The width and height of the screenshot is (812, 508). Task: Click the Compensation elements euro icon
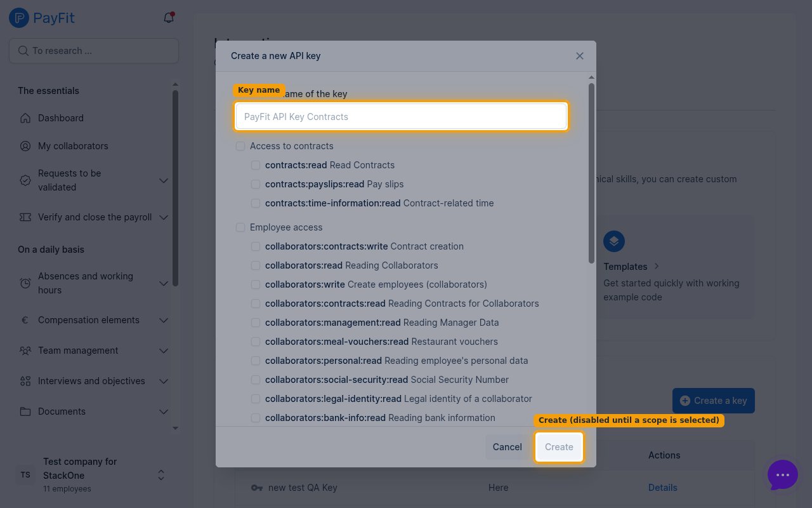[25, 320]
